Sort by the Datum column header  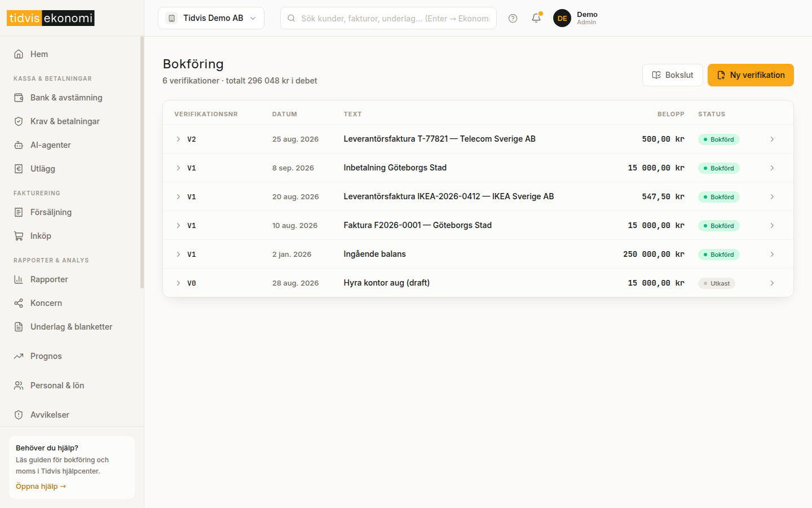click(285, 114)
